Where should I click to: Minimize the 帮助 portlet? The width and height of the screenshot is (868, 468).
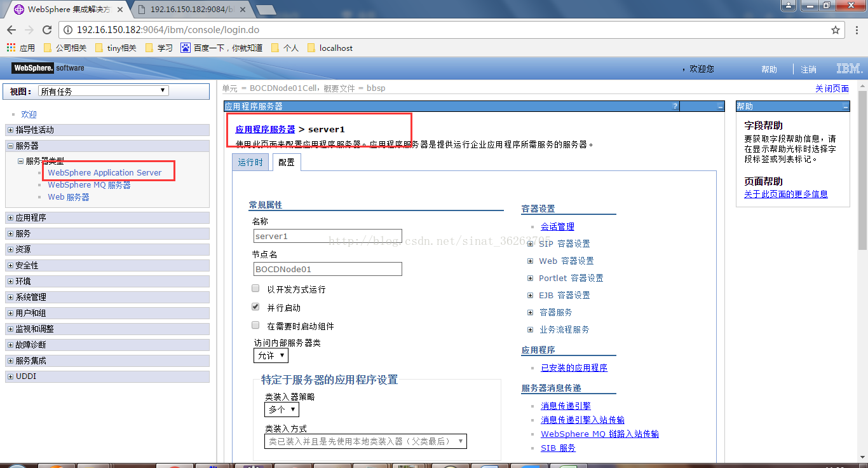pos(845,107)
